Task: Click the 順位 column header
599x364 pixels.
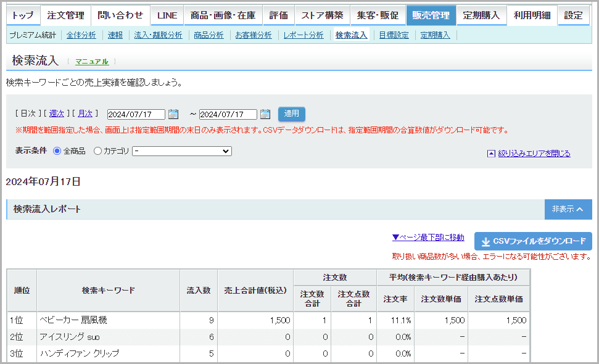Action: pyautogui.click(x=22, y=291)
